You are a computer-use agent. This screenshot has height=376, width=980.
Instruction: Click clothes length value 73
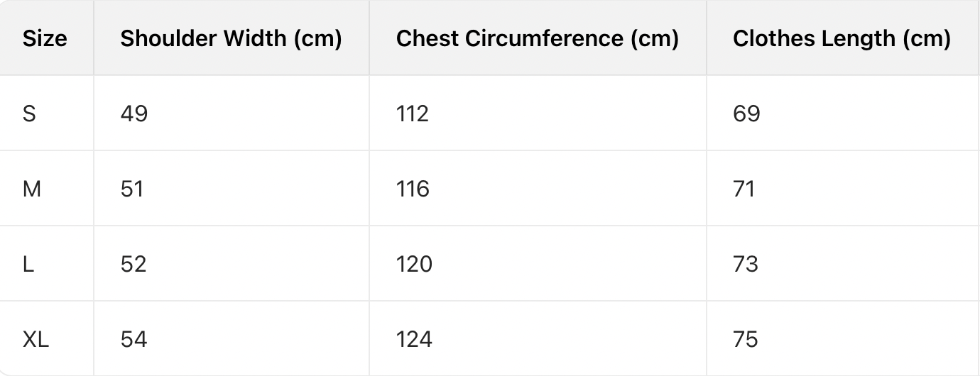coord(746,264)
